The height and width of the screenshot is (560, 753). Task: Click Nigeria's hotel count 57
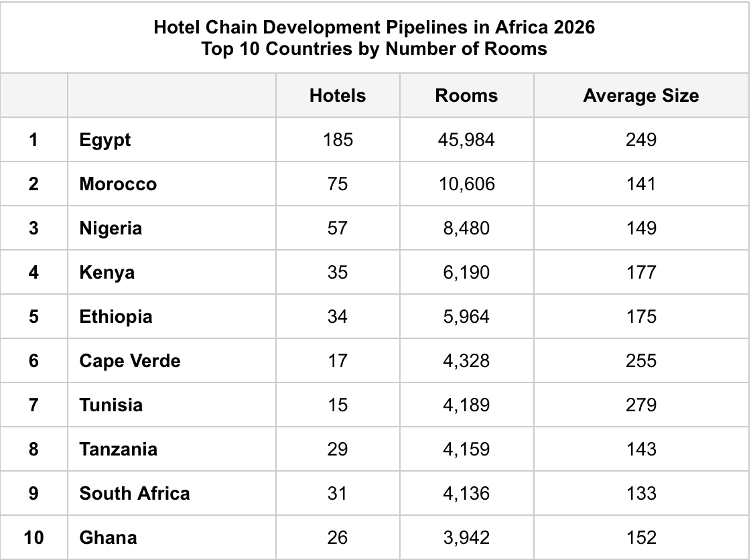[x=338, y=228]
